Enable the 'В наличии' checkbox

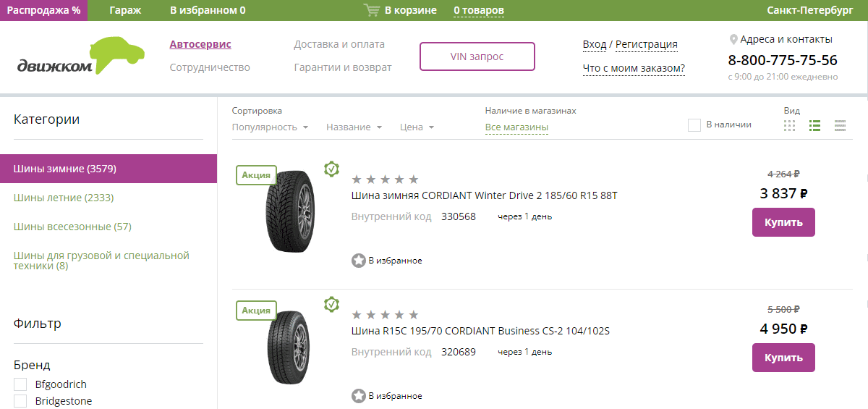coord(694,125)
